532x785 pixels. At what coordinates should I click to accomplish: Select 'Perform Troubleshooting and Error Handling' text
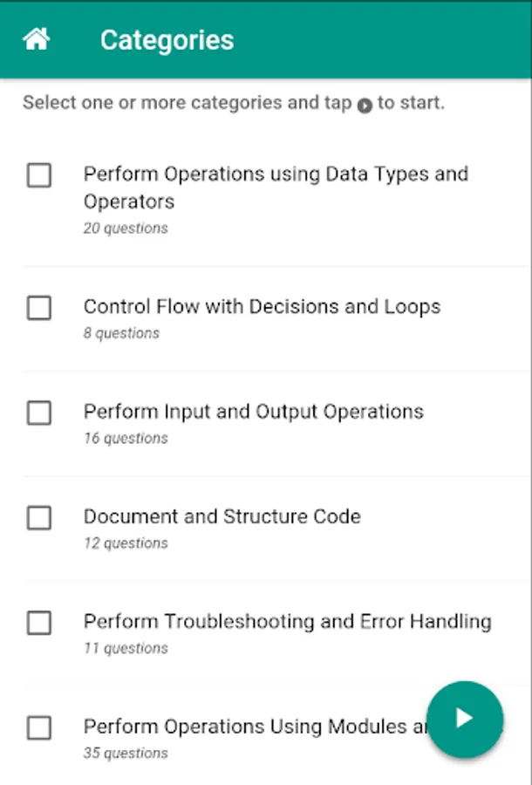point(287,622)
